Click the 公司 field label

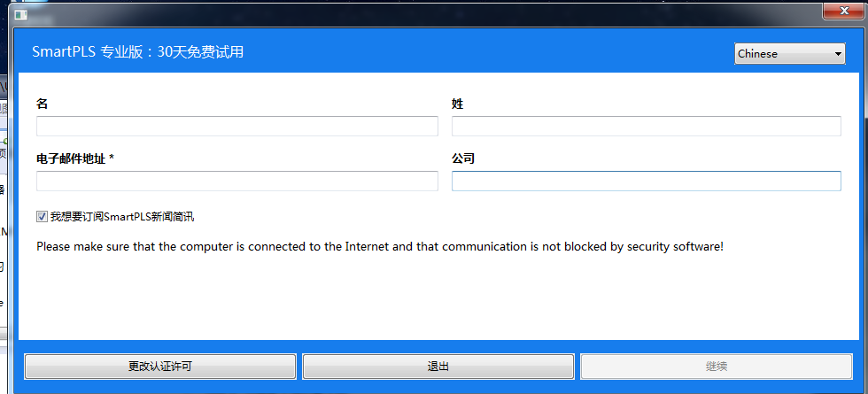pyautogui.click(x=463, y=158)
